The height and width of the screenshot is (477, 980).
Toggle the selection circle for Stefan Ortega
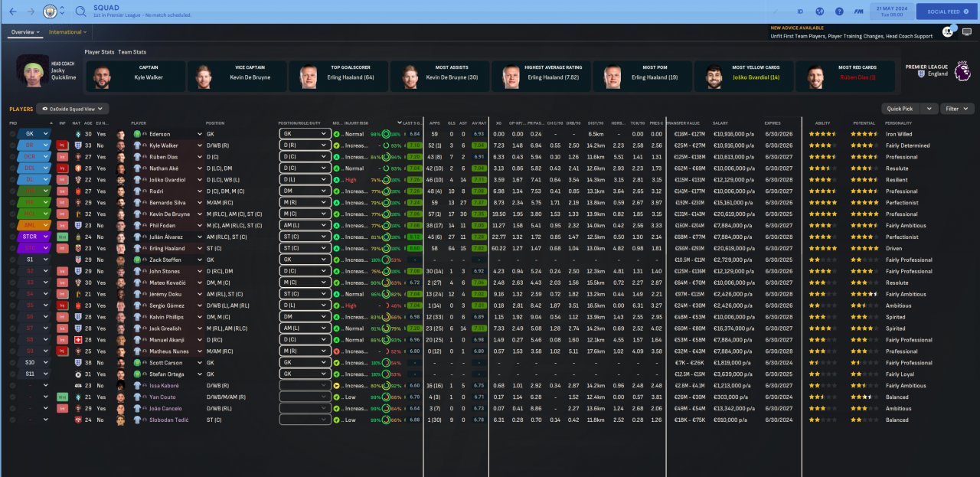click(x=12, y=374)
